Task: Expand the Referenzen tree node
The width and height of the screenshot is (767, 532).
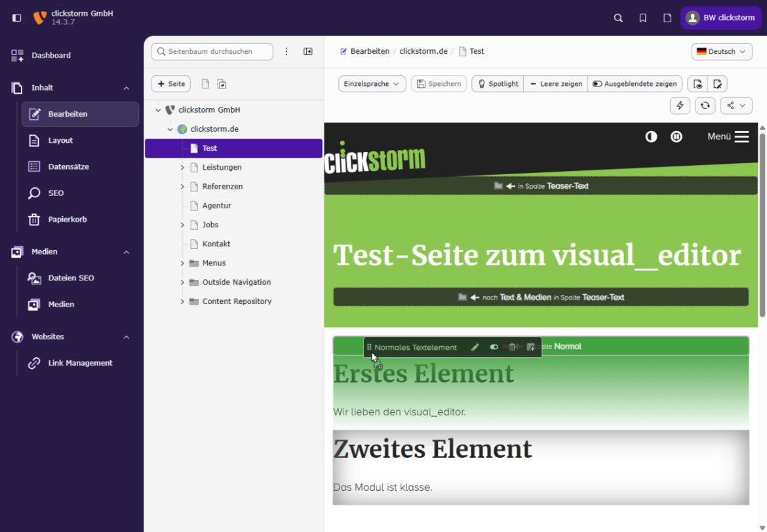Action: click(182, 186)
